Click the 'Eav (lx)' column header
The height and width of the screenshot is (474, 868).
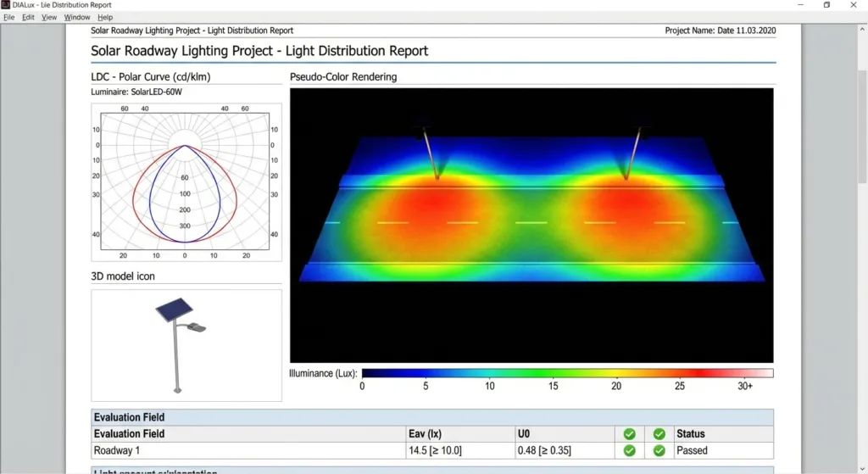pyautogui.click(x=460, y=433)
